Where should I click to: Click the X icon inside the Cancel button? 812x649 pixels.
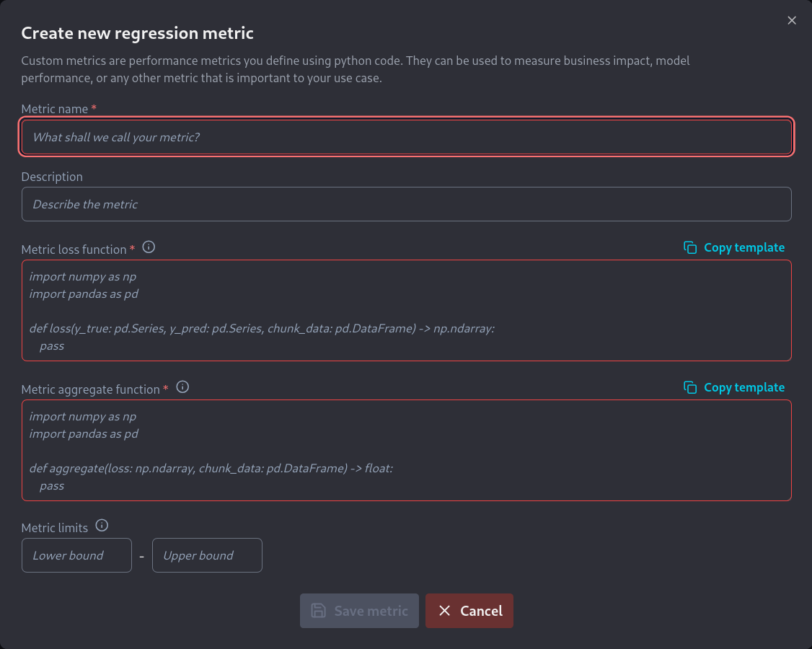coord(445,611)
